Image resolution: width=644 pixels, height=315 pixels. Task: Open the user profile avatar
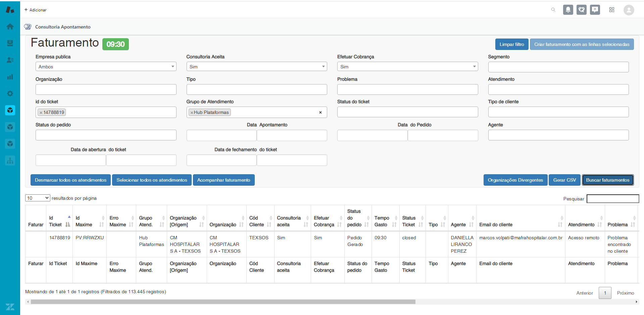tap(629, 10)
